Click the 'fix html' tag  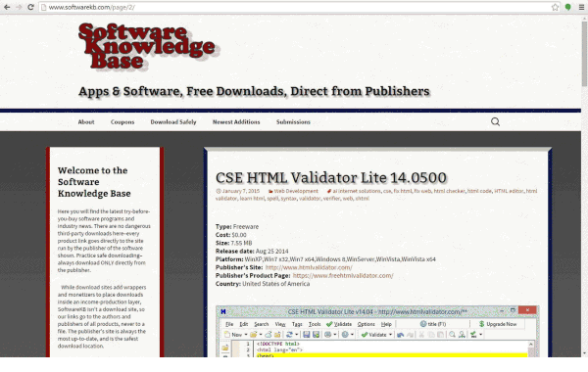(402, 191)
